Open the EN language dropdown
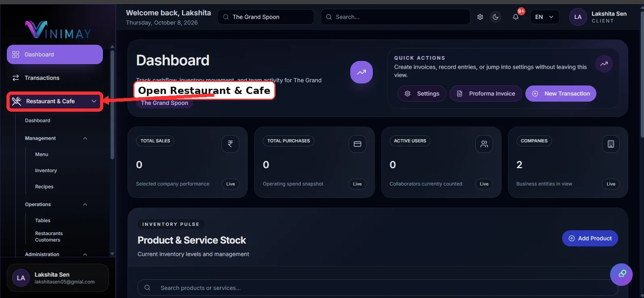The height and width of the screenshot is (298, 644). tap(545, 17)
